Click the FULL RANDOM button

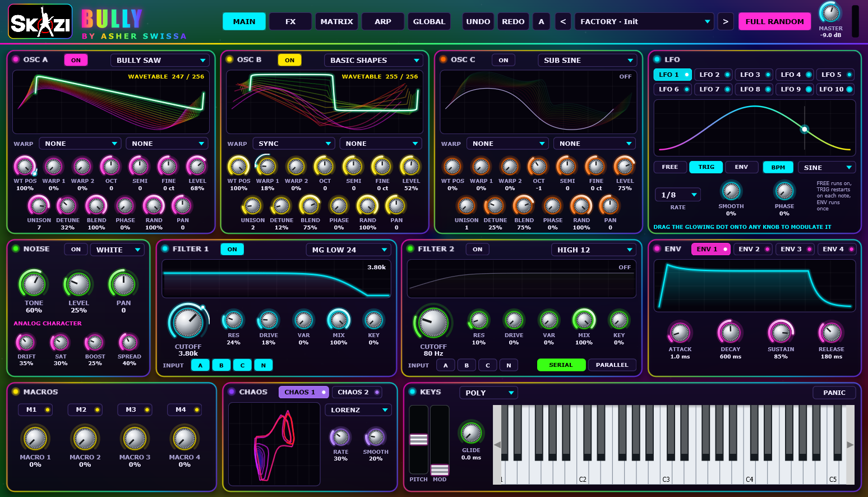tap(774, 21)
